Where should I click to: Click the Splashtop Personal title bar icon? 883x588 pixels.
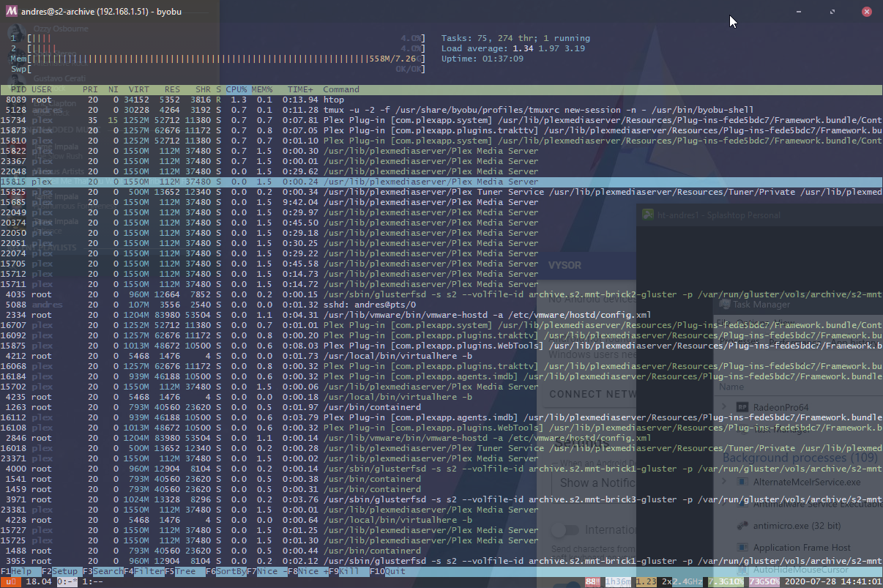pyautogui.click(x=648, y=215)
